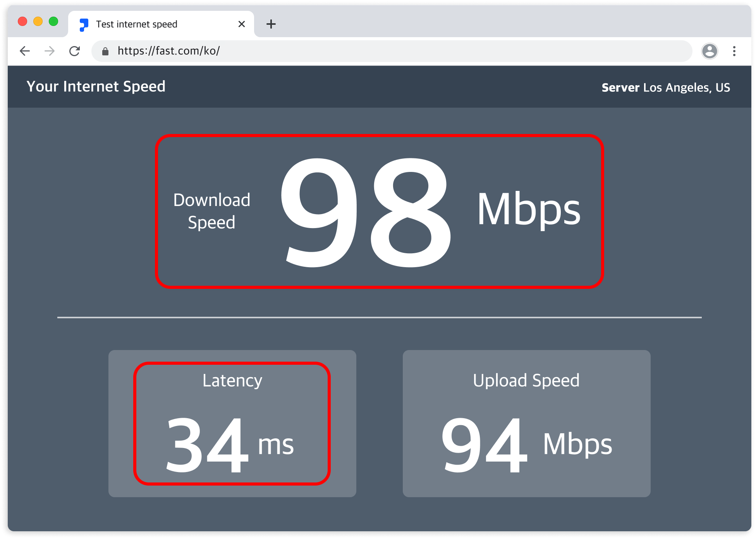This screenshot has height=539, width=756.
Task: Click the Server Los Angeles, US label
Action: [666, 88]
